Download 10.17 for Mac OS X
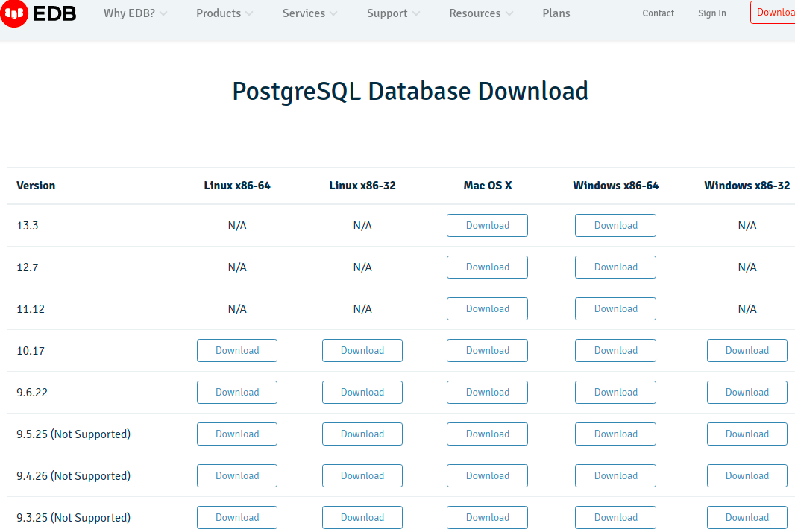The height and width of the screenshot is (532, 795). point(487,351)
